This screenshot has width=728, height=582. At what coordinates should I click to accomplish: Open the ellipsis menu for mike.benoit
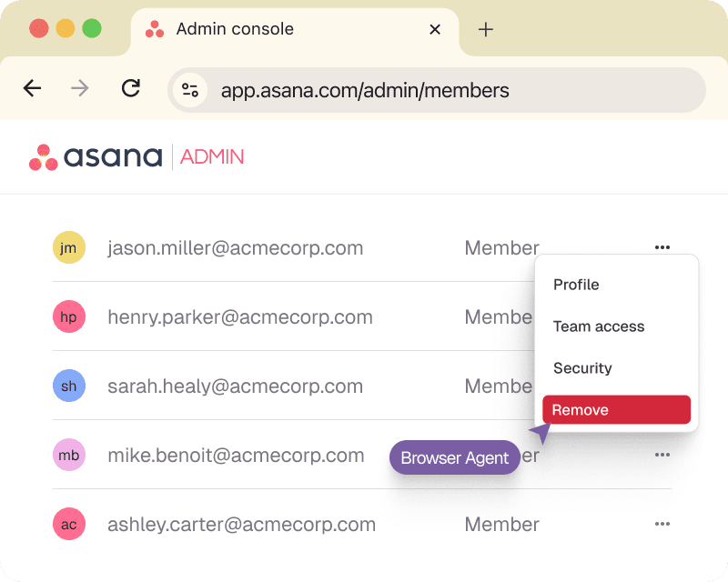[662, 455]
